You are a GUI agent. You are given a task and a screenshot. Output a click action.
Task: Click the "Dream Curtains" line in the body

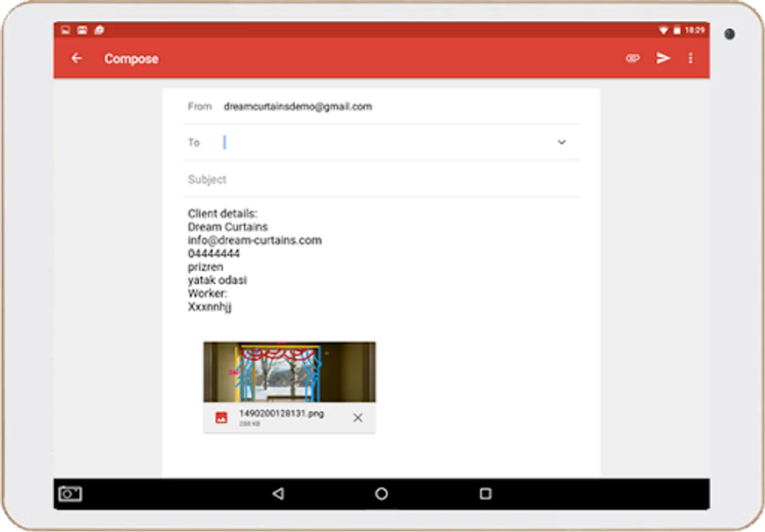coord(228,227)
